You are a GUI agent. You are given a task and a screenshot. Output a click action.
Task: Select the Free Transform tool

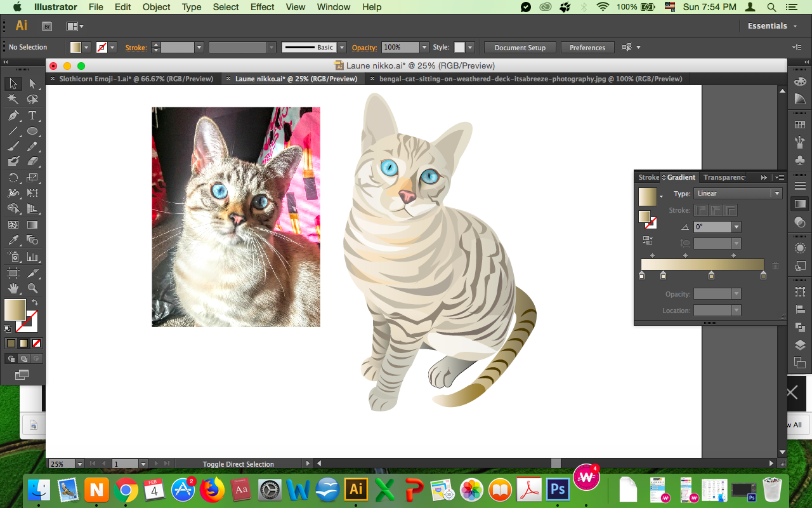point(32,193)
